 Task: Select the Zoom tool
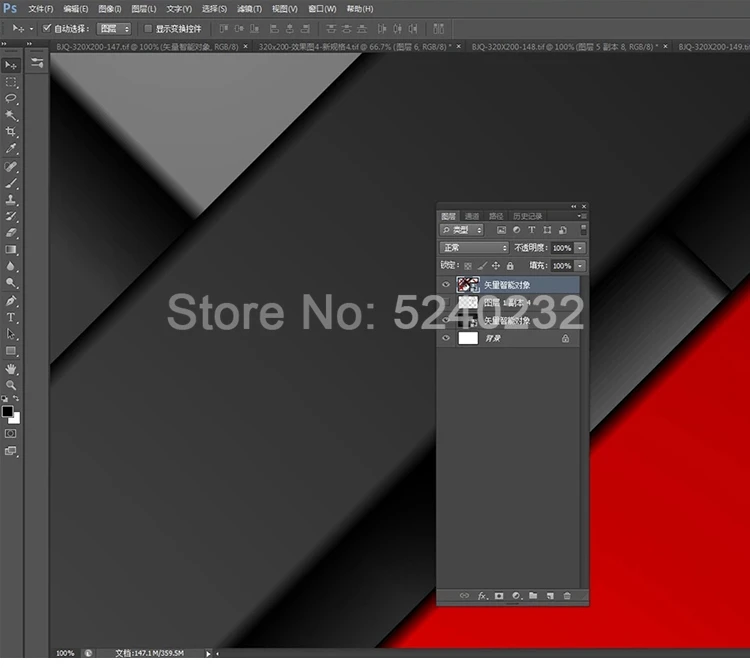(x=11, y=385)
